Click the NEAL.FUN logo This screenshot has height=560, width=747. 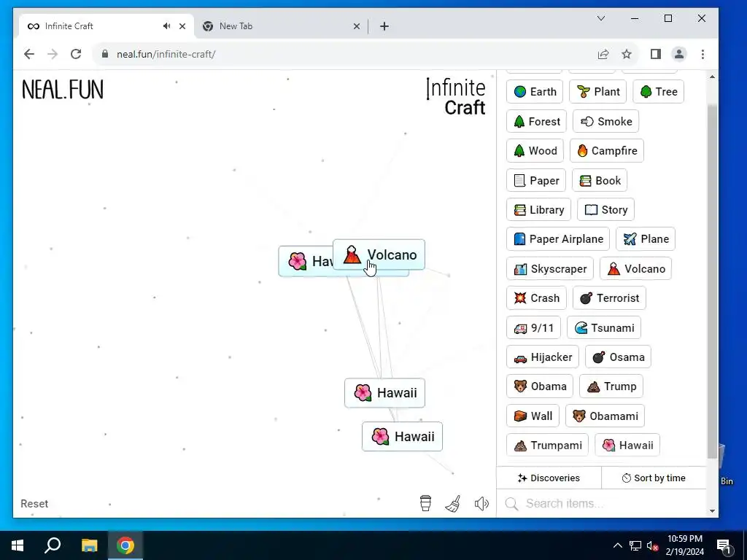(63, 90)
